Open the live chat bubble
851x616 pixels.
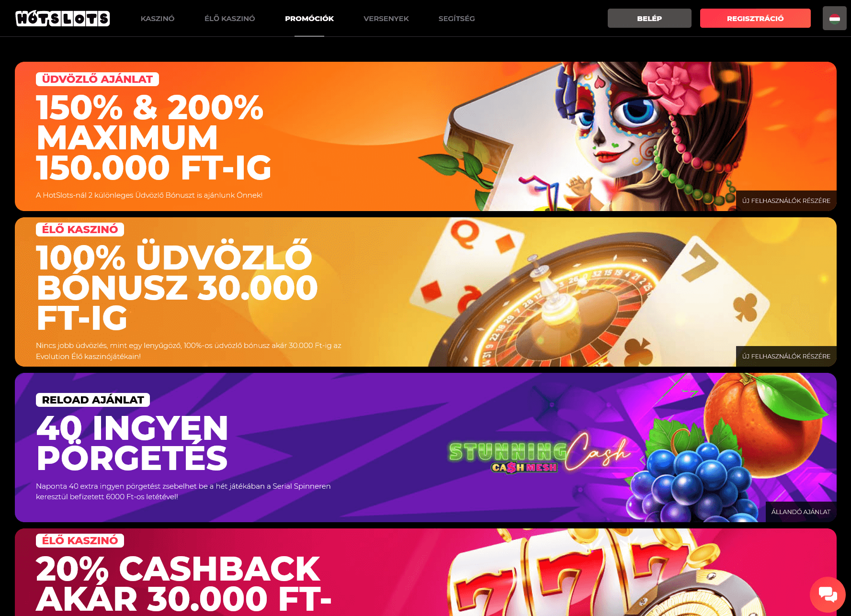pos(828,594)
